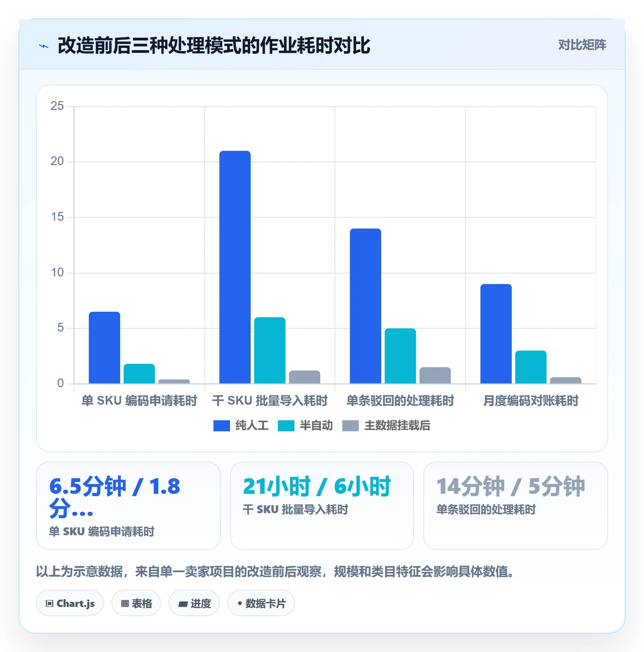Click the 主数据挂载后 bar for 月度编码对账耗时
The height and width of the screenshot is (652, 644).
tap(566, 380)
